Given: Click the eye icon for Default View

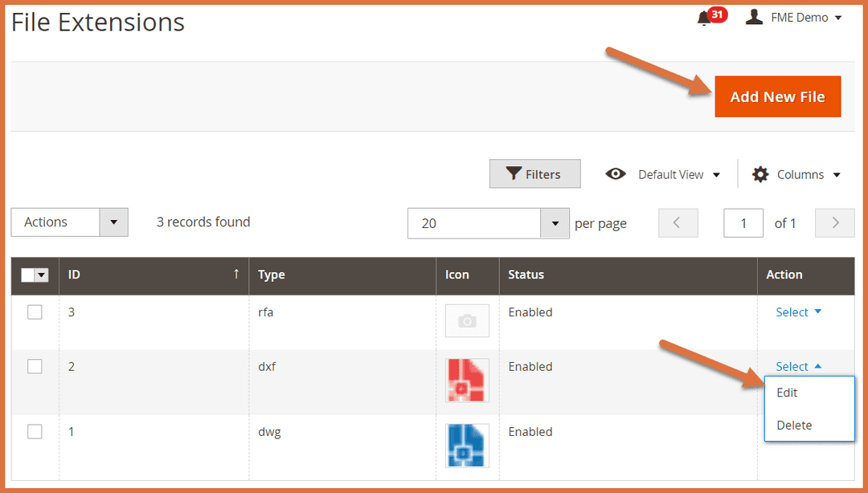Looking at the screenshot, I should (x=616, y=174).
